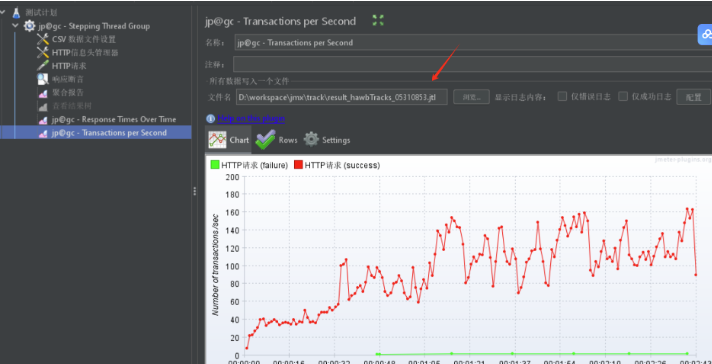Click the green expand fullscreen icon
Viewport: 712px width, 364px height.
click(x=378, y=20)
